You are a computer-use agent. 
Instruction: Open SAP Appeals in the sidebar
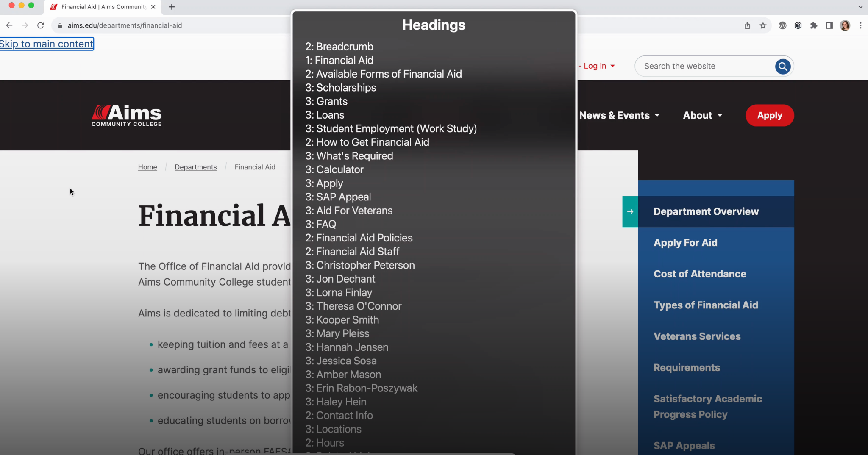(684, 446)
